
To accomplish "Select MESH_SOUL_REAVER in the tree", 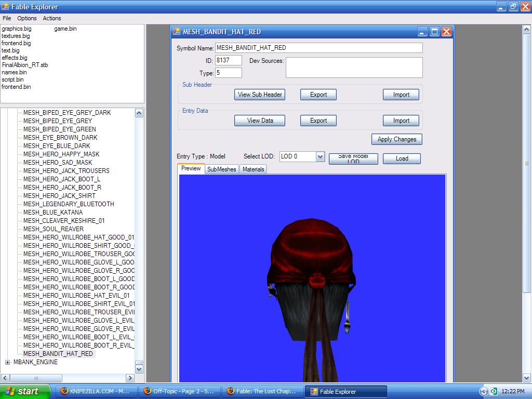I will click(x=53, y=229).
